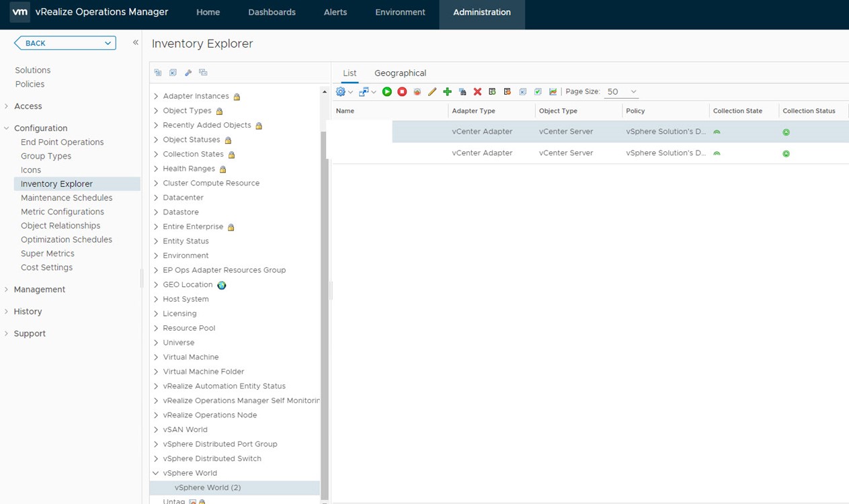Collapse the vSphere World tree node
This screenshot has height=504, width=849.
tap(156, 473)
